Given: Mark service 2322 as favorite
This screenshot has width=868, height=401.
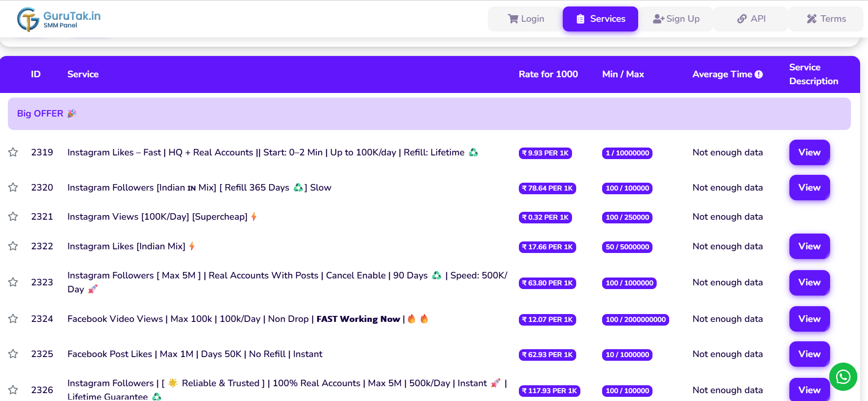Looking at the screenshot, I should (x=13, y=246).
